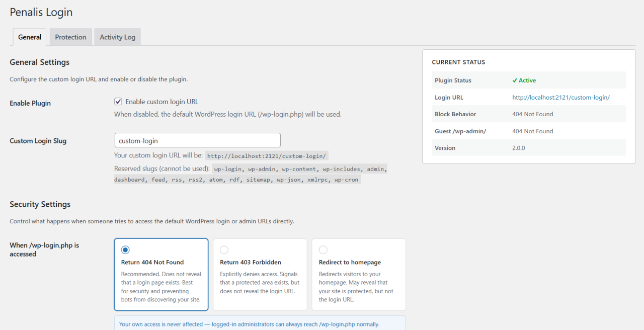
Task: Click the Custom Login Slug input field
Action: click(x=197, y=140)
